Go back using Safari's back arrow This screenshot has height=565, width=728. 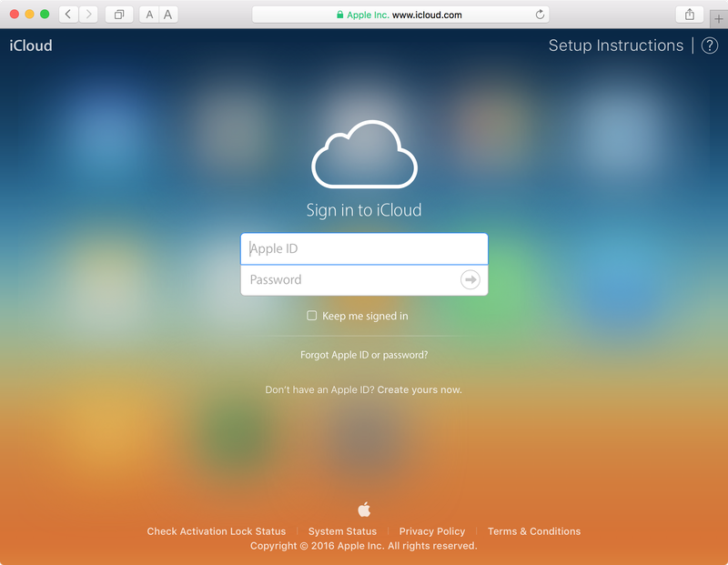[x=68, y=15]
